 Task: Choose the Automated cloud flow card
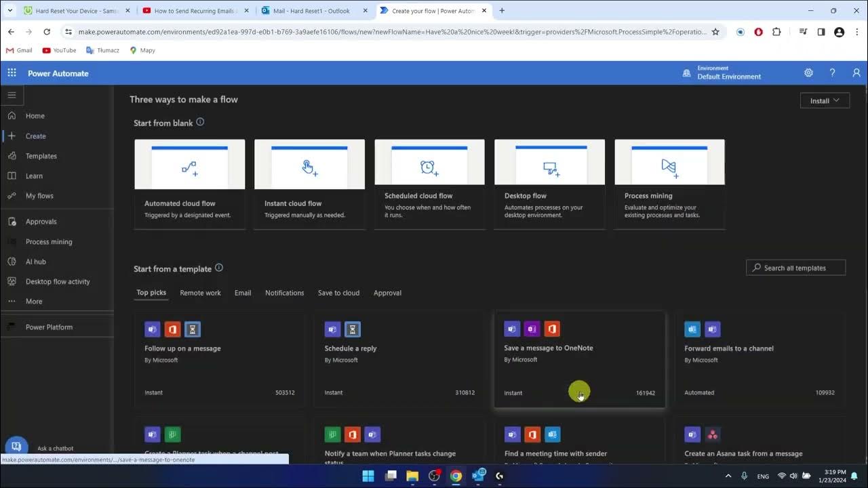click(x=190, y=184)
